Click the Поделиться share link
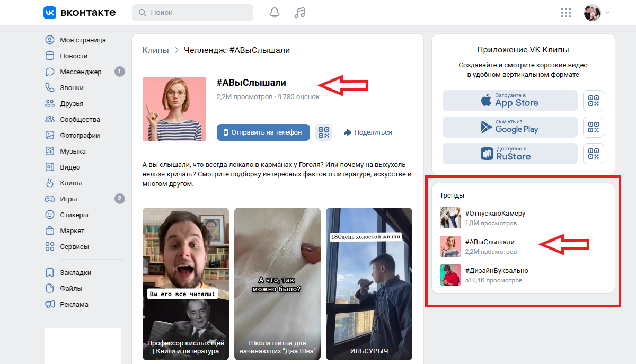Image resolution: width=636 pixels, height=364 pixels. (368, 132)
